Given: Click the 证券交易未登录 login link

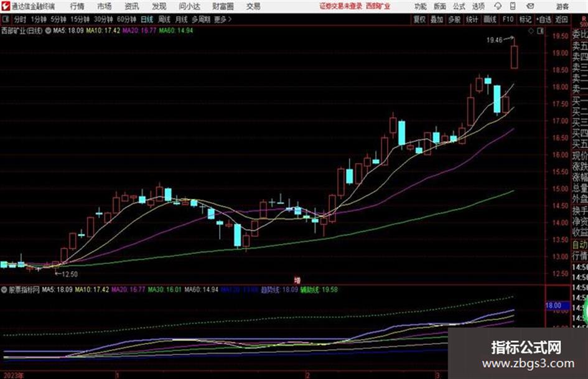Looking at the screenshot, I should pyautogui.click(x=341, y=6).
